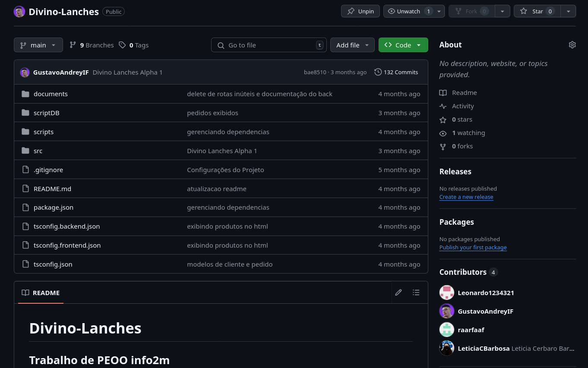Open the green Code dropdown
Image resolution: width=588 pixels, height=368 pixels.
(403, 45)
